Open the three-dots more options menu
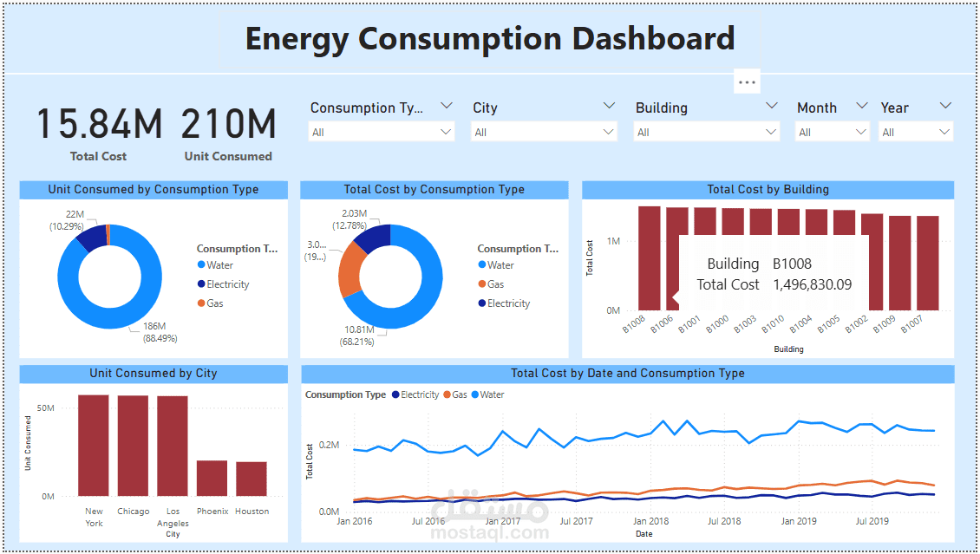Screen dimensions: 980x554 click(747, 81)
